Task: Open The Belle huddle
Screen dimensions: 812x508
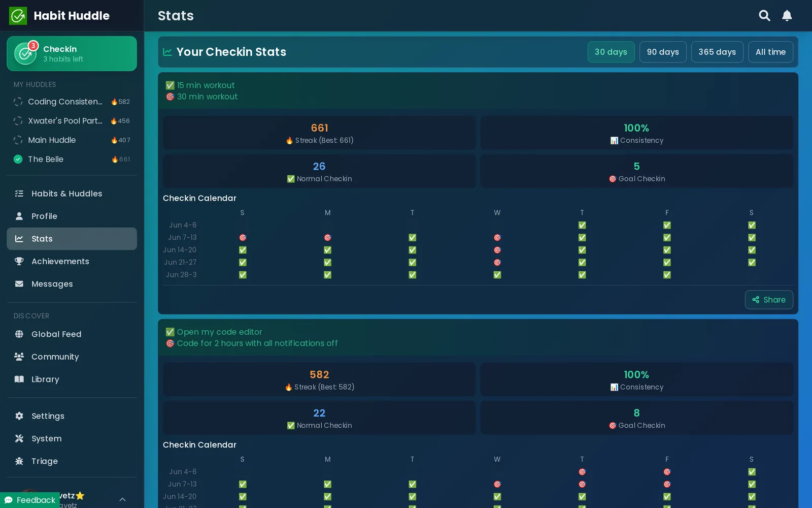Action: (x=72, y=160)
